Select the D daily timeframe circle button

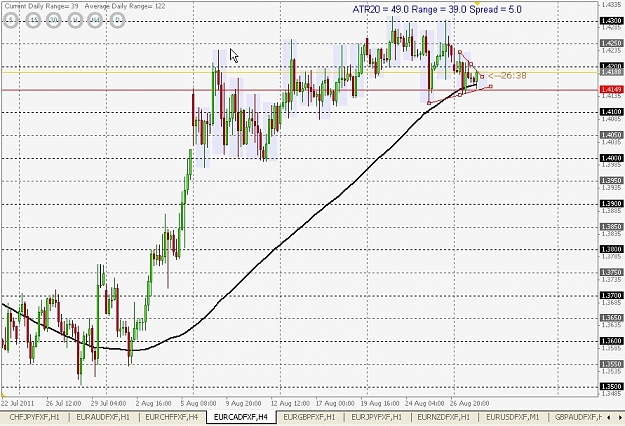118,20
